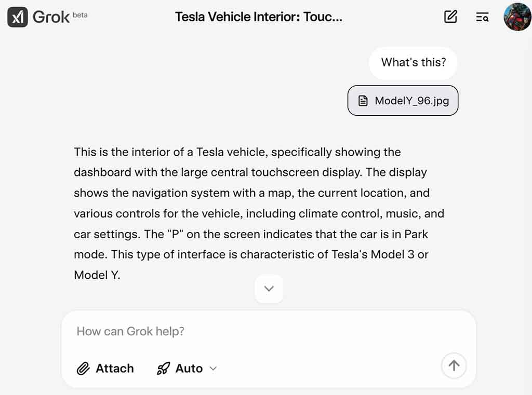Click the What's this? message bubble

pyautogui.click(x=413, y=63)
